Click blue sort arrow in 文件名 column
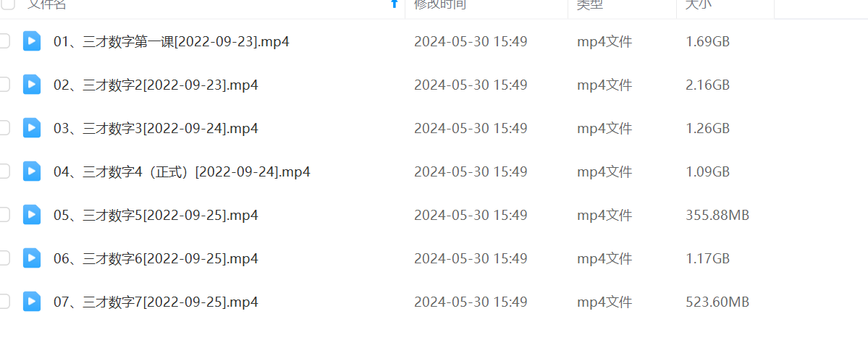Screen dimensions: 868x361 point(394,4)
